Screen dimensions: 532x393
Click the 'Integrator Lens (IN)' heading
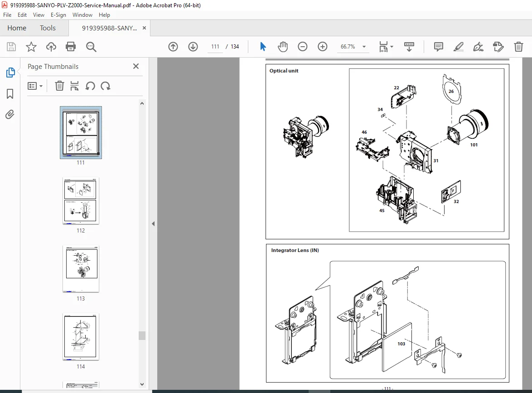(x=295, y=250)
